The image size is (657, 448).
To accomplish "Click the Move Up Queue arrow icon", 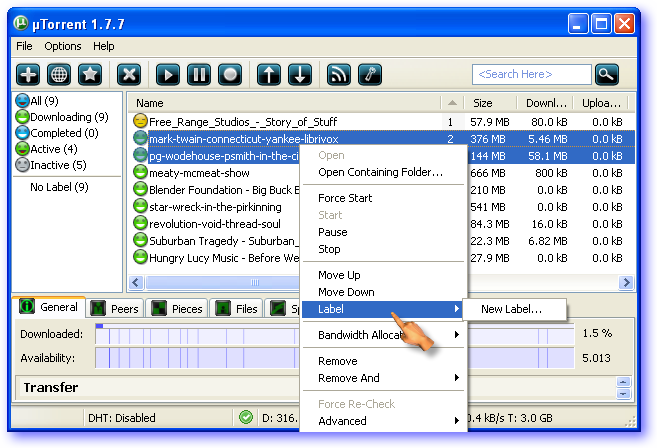I will click(x=269, y=75).
